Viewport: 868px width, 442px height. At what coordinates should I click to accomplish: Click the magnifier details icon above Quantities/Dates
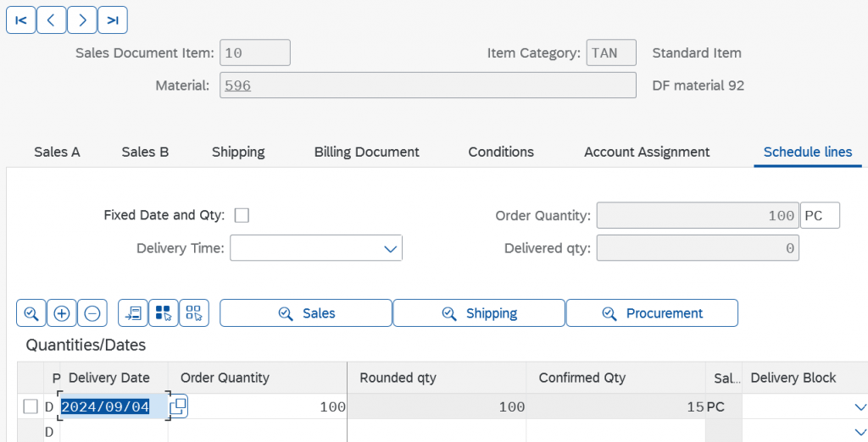(31, 313)
